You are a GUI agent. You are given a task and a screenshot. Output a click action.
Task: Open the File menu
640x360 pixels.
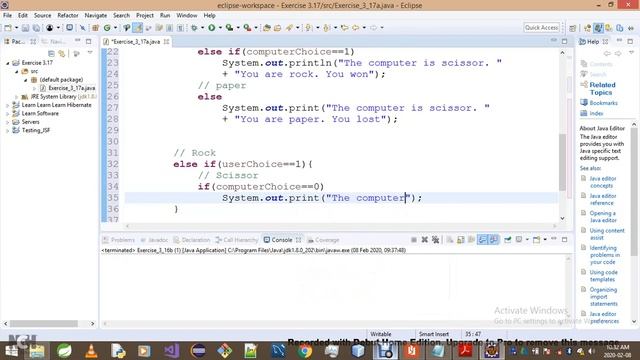7,15
